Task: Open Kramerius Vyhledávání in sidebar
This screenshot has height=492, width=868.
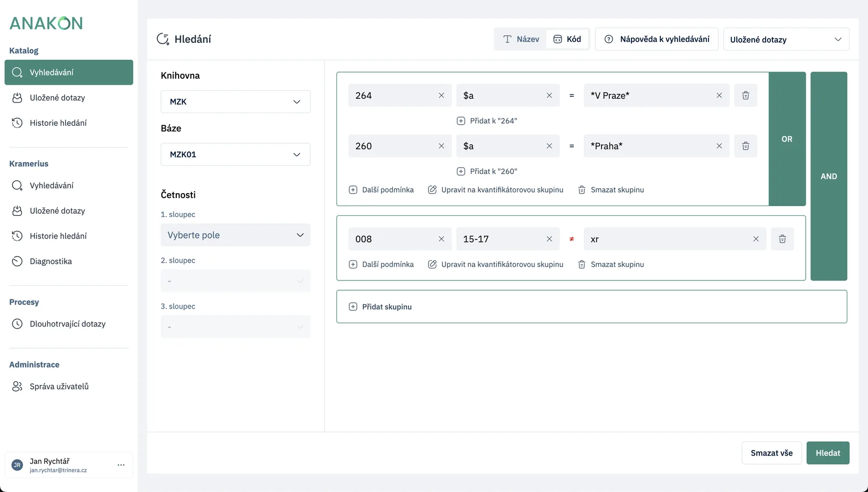Action: (69, 186)
